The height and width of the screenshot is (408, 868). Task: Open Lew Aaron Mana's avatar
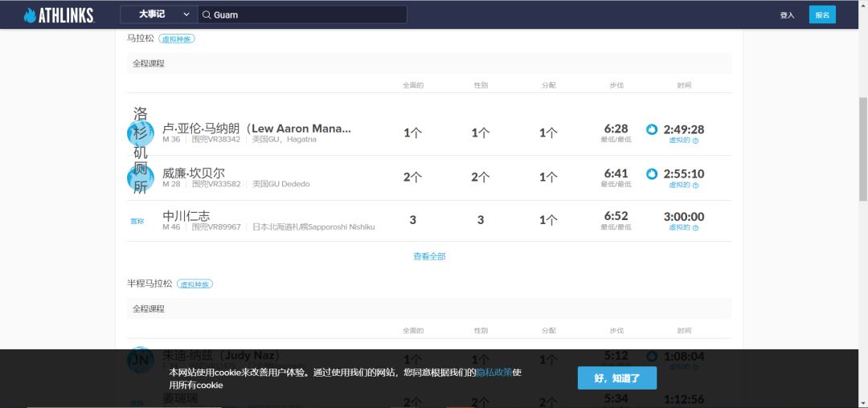click(141, 133)
